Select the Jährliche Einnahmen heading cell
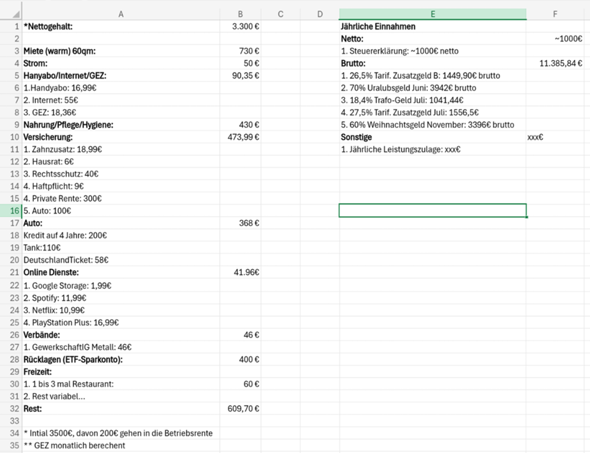Viewport: 590px width, 453px height. pos(433,26)
